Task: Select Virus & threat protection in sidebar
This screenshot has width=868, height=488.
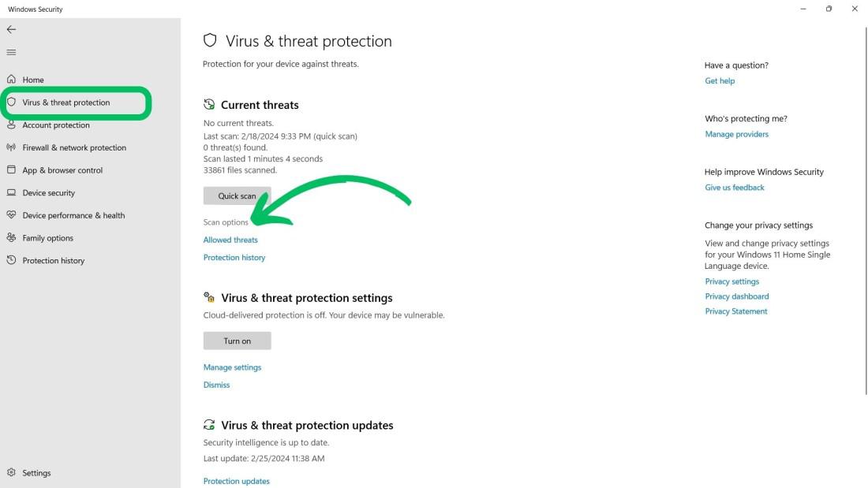Action: click(x=66, y=102)
